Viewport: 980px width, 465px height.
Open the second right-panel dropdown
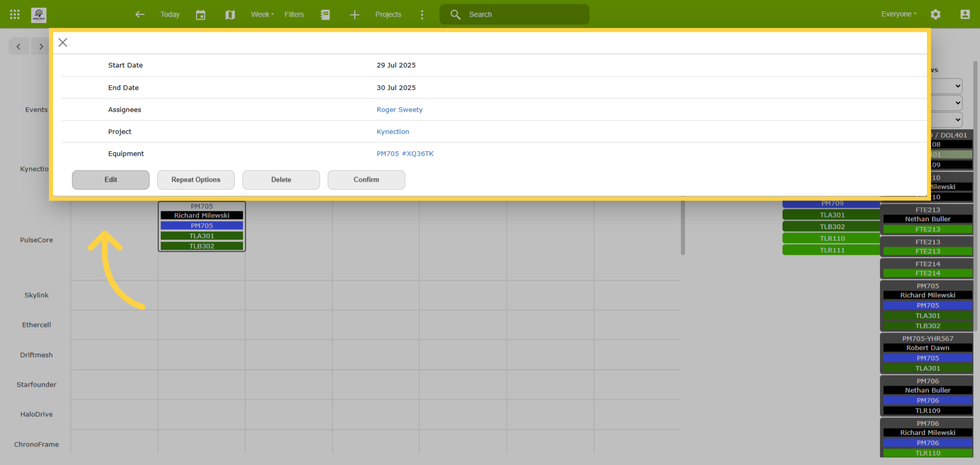tap(947, 103)
